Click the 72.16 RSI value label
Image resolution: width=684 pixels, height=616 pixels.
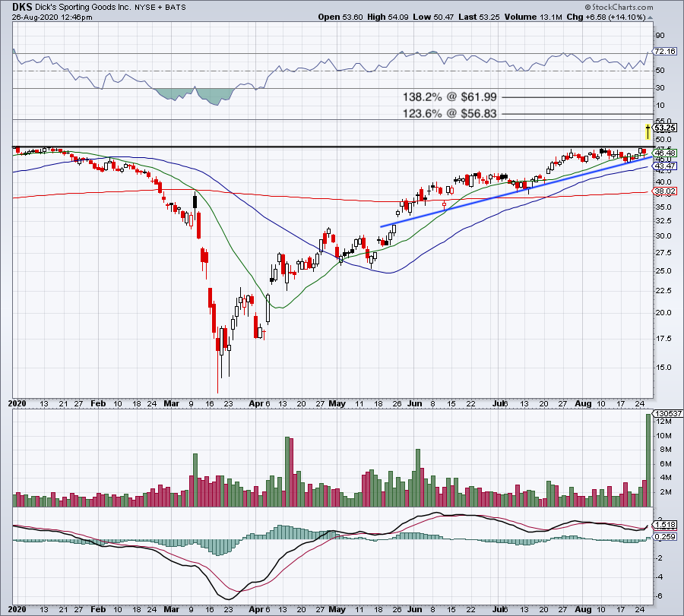(665, 52)
